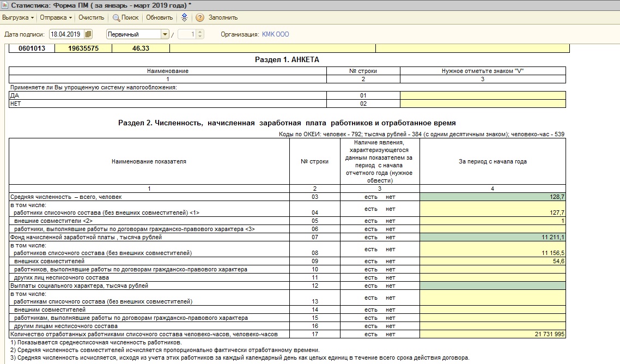
Task: Click the empty value cell on row 10
Action: 493,269
